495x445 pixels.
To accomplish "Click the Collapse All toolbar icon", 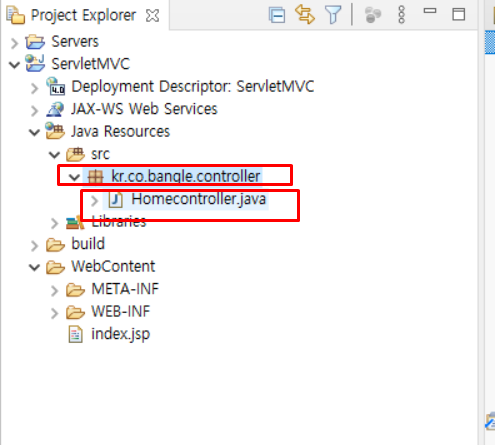I will point(277,15).
